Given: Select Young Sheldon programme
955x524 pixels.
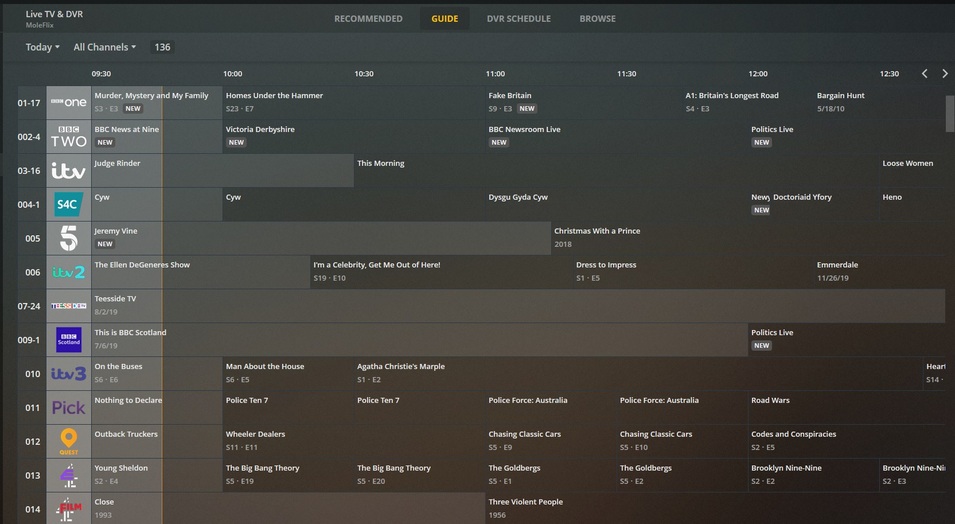Looking at the screenshot, I should point(157,475).
